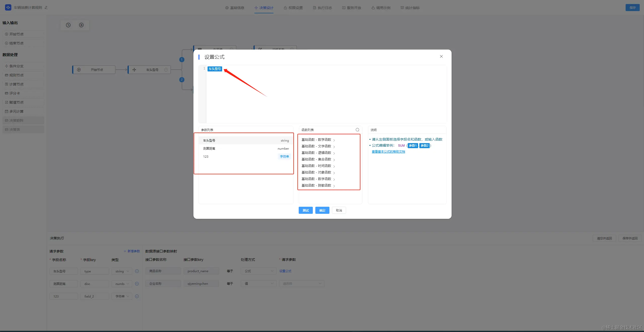Remove the 车头型号 request parameter row
Image resolution: width=644 pixels, height=332 pixels.
137,271
